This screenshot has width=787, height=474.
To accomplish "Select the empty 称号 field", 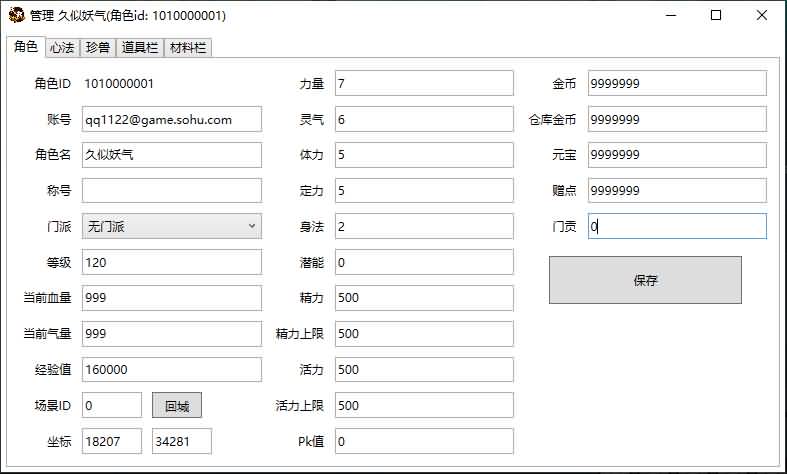I will 171,190.
